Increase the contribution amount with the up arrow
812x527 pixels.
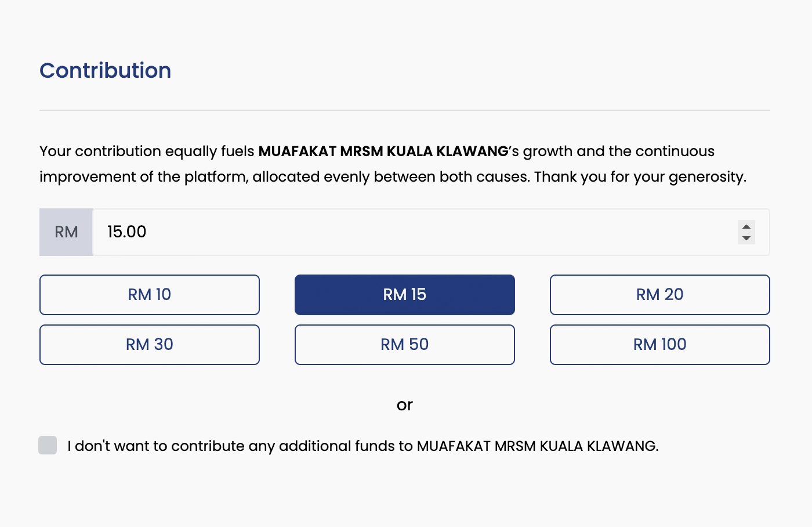point(746,227)
